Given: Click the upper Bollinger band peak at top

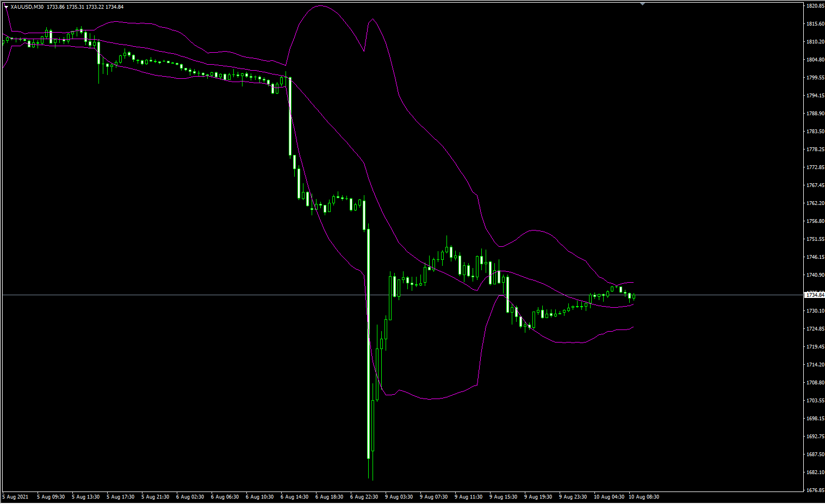Looking at the screenshot, I should pyautogui.click(x=320, y=6).
